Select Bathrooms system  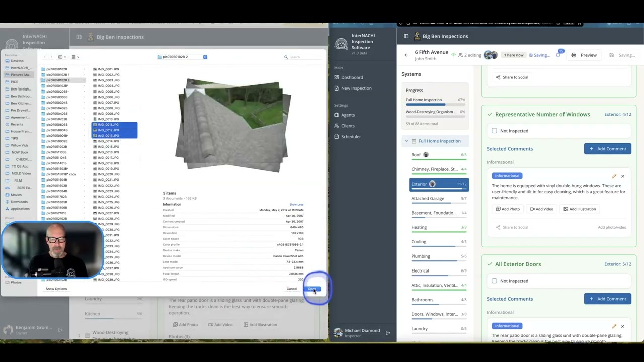click(x=439, y=300)
